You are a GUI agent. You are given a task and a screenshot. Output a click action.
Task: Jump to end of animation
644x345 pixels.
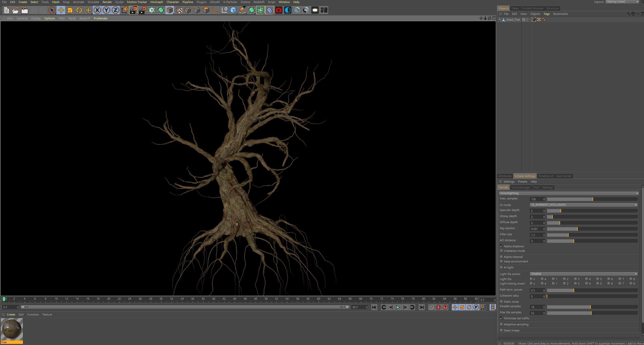pyautogui.click(x=421, y=307)
